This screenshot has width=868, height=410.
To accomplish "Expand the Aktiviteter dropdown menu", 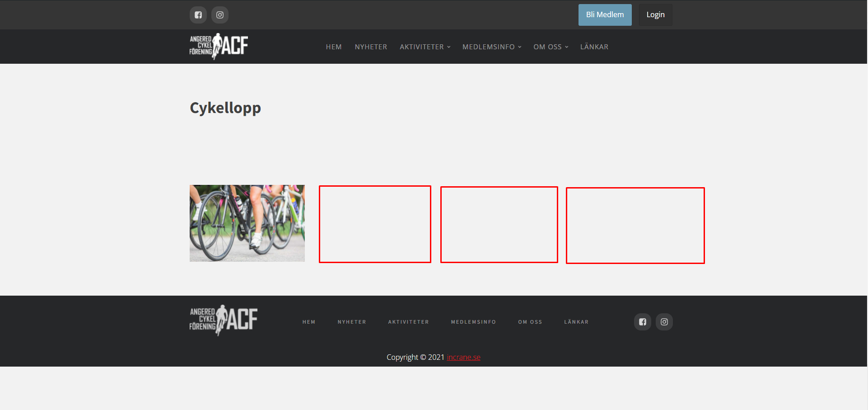I will click(x=425, y=47).
